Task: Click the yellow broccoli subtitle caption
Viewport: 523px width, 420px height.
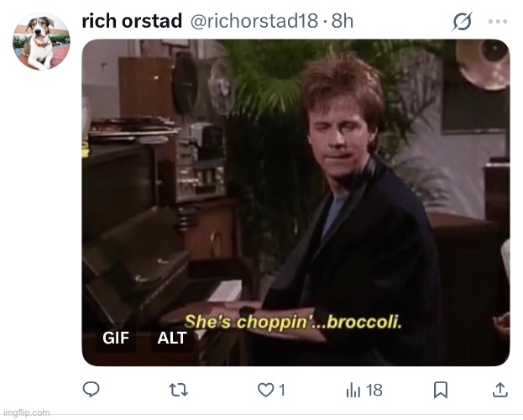Action: pyautogui.click(x=293, y=322)
